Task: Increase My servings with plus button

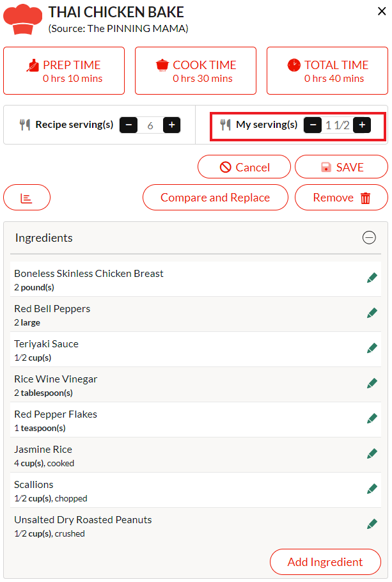Action: pyautogui.click(x=362, y=125)
